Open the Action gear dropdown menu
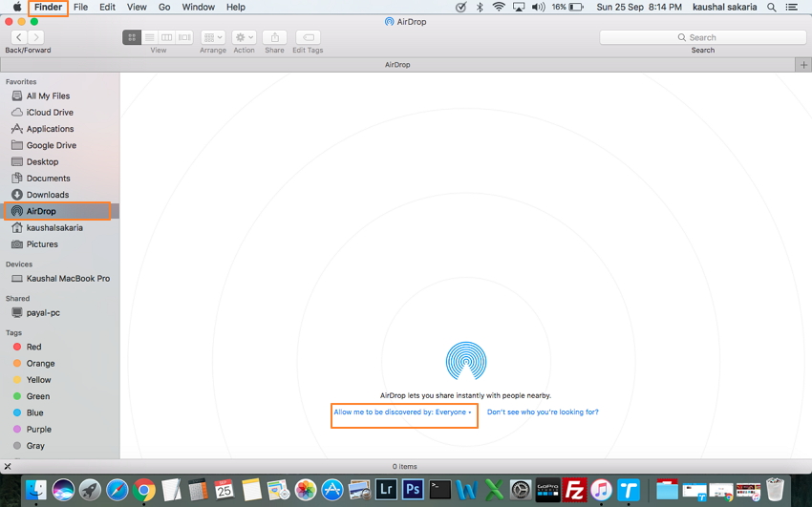812x507 pixels. 244,37
